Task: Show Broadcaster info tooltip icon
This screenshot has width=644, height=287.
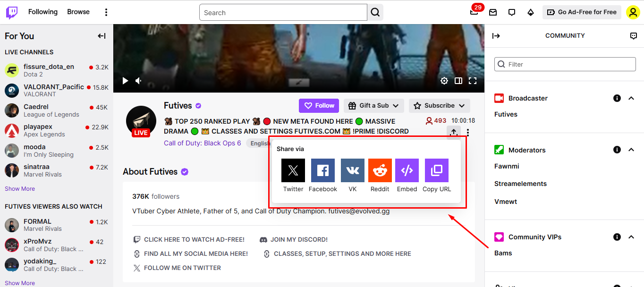Action: [x=617, y=98]
